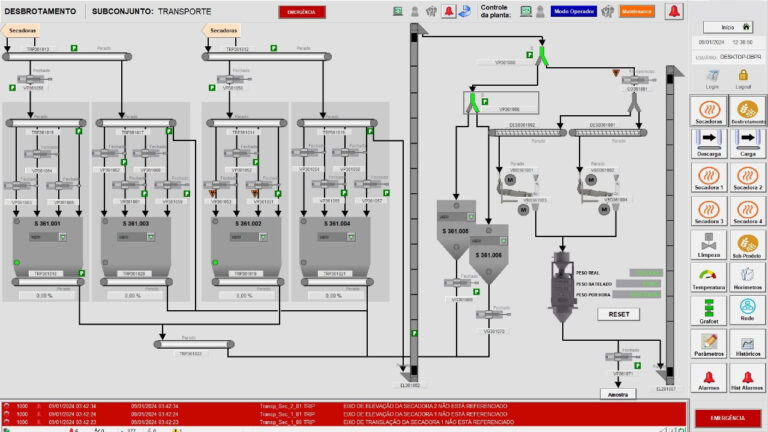Click second Secadoras navigation tag
The width and height of the screenshot is (768, 432).
(x=222, y=30)
